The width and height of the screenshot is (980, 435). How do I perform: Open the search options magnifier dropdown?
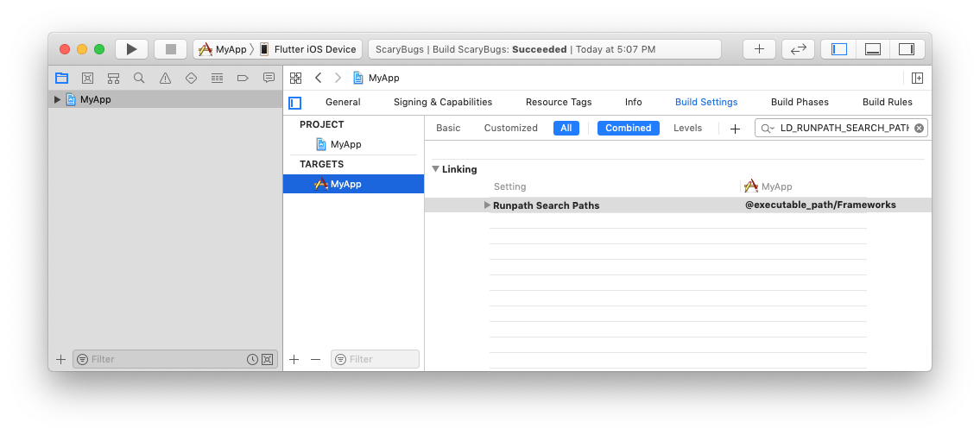pyautogui.click(x=768, y=128)
